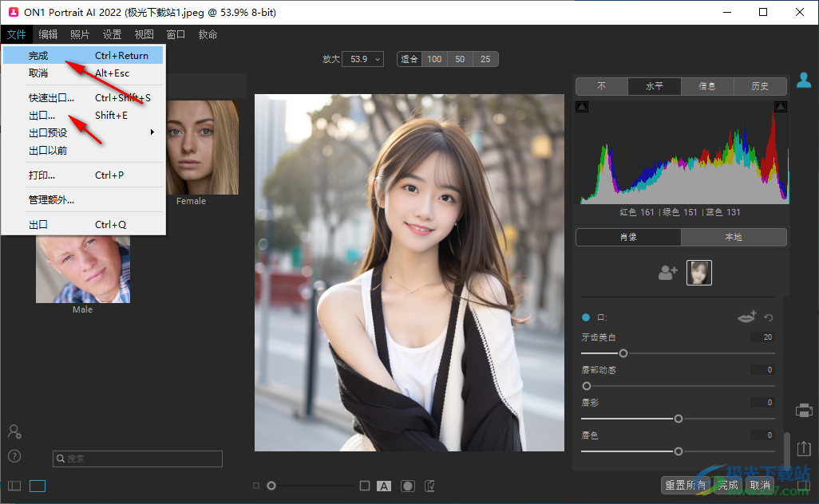Image resolution: width=819 pixels, height=504 pixels.
Task: Select the Female preset thumbnail
Action: [x=202, y=148]
